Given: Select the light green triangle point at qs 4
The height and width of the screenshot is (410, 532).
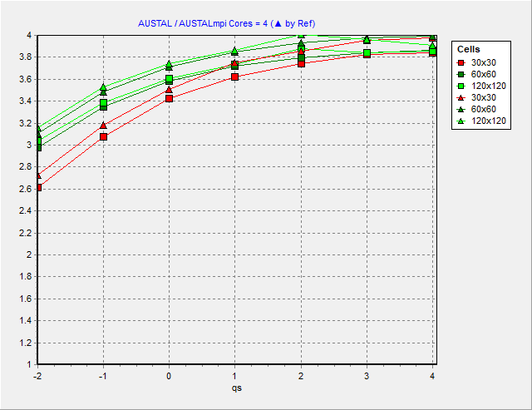Looking at the screenshot, I should click(432, 46).
